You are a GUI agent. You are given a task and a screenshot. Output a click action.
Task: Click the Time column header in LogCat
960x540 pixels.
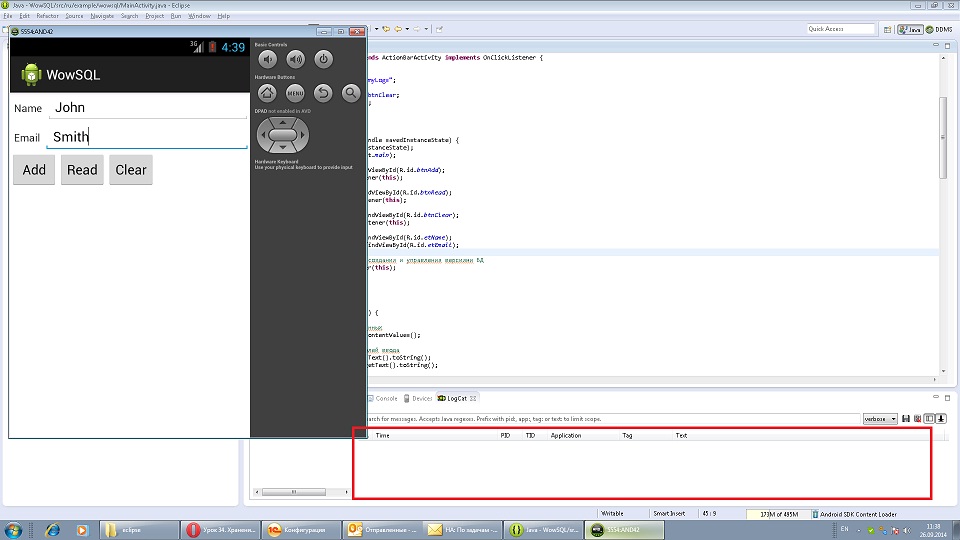[383, 435]
